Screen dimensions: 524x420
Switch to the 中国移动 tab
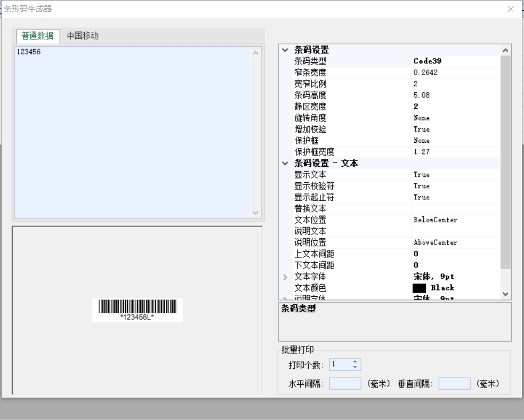tap(83, 36)
